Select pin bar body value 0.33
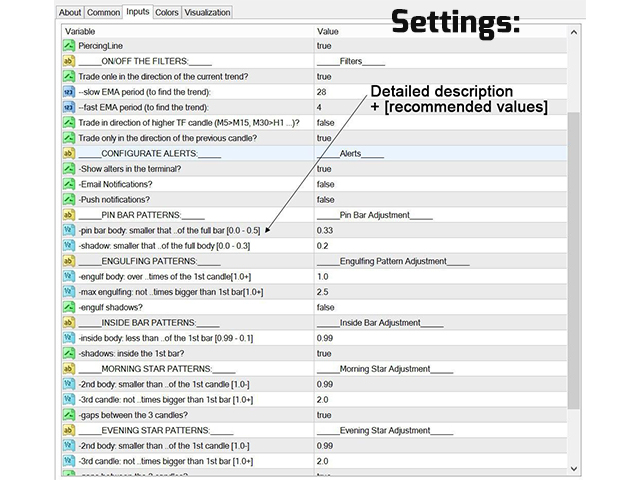 pyautogui.click(x=325, y=230)
